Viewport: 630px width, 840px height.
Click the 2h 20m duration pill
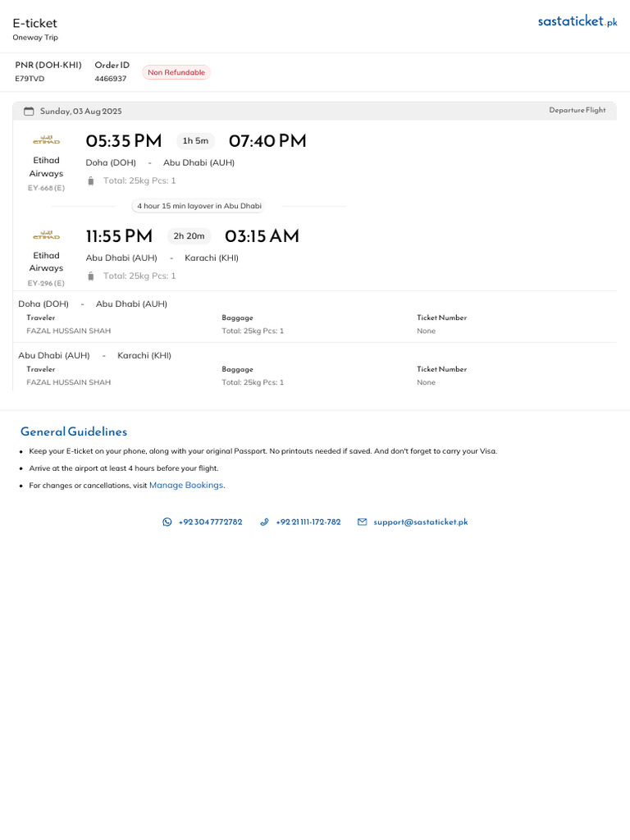coord(189,236)
